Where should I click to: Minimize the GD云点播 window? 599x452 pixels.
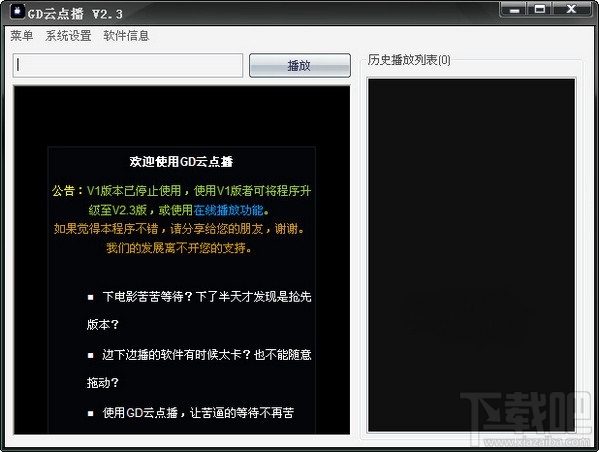(x=514, y=10)
